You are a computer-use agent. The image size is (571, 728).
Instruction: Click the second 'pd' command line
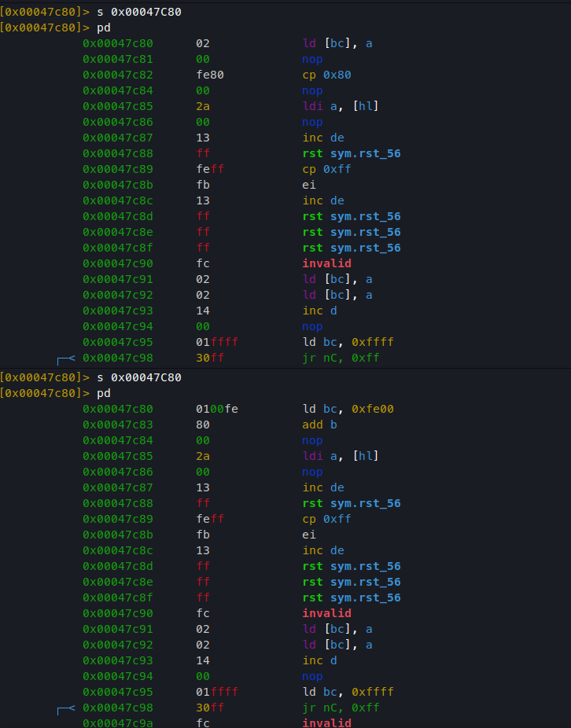tap(104, 393)
